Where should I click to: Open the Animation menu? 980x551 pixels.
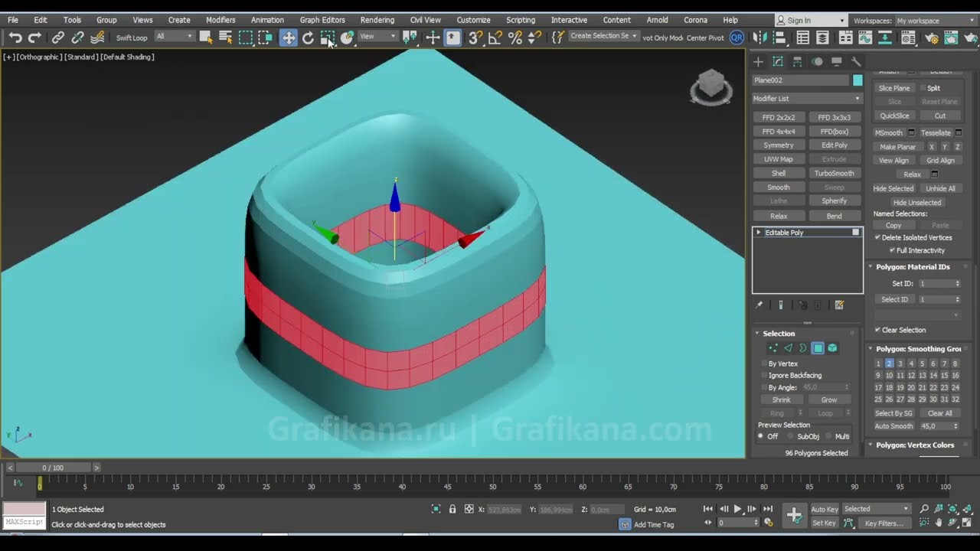(x=267, y=20)
